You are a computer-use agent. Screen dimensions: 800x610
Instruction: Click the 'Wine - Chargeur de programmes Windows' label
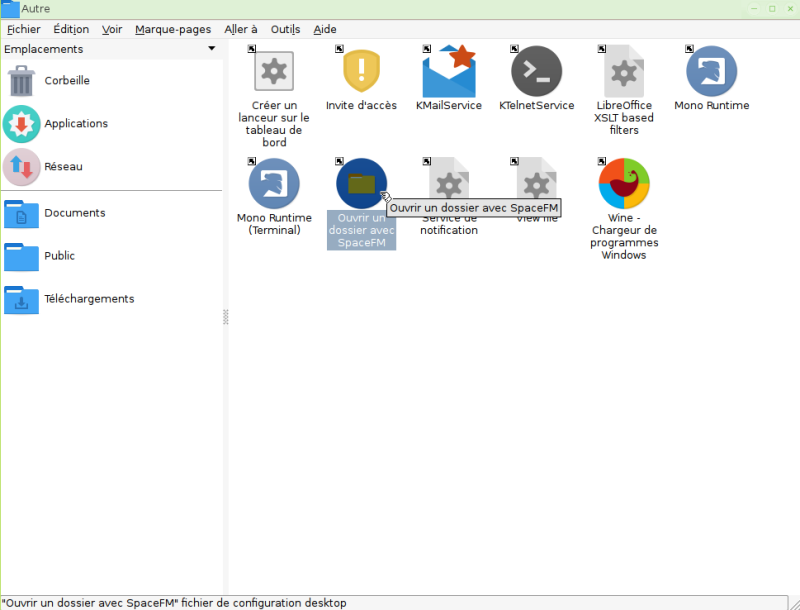pyautogui.click(x=624, y=236)
